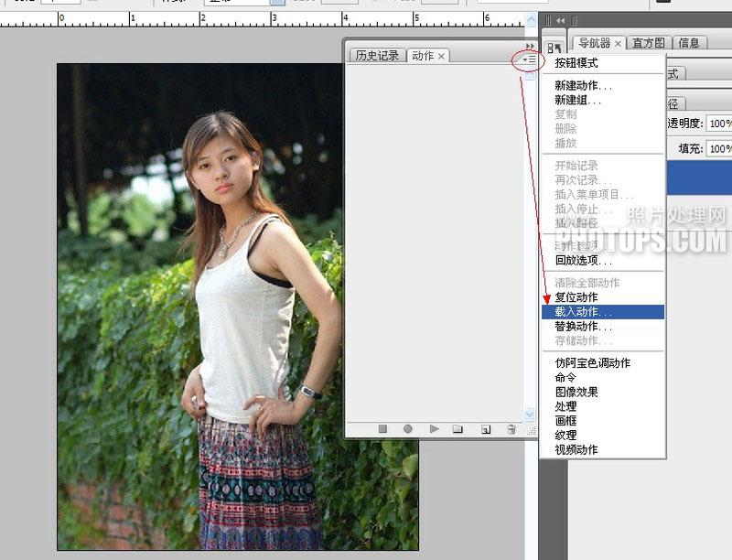
Task: Click the greyed 复制 menu item
Action: (603, 114)
